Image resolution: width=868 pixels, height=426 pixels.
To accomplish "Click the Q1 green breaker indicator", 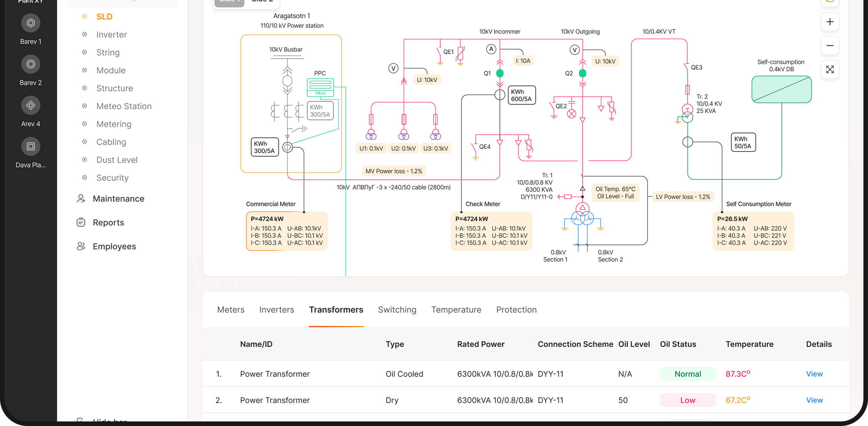I will point(500,73).
